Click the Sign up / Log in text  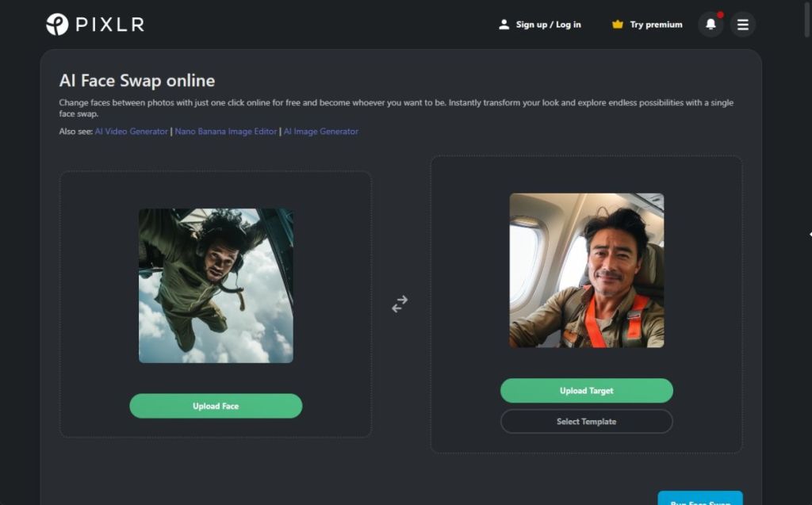(x=548, y=25)
